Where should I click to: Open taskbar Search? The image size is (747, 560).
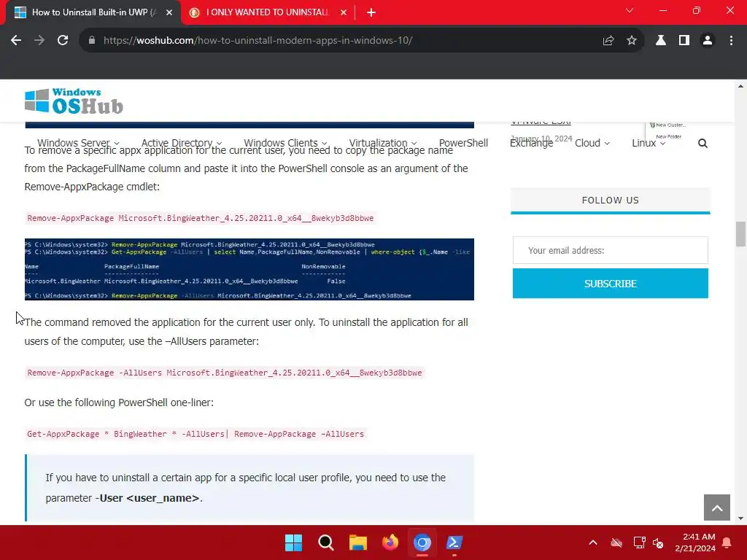pos(326,542)
